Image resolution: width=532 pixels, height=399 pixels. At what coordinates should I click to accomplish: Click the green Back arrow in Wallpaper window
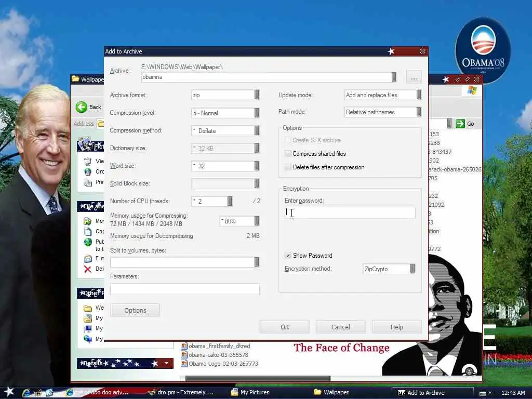point(82,107)
